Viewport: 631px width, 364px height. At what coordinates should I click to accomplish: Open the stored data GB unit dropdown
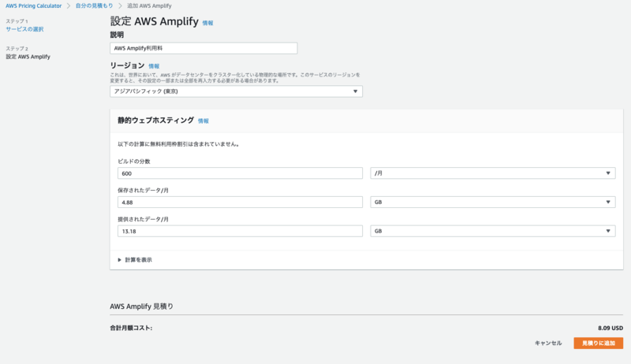click(x=492, y=202)
